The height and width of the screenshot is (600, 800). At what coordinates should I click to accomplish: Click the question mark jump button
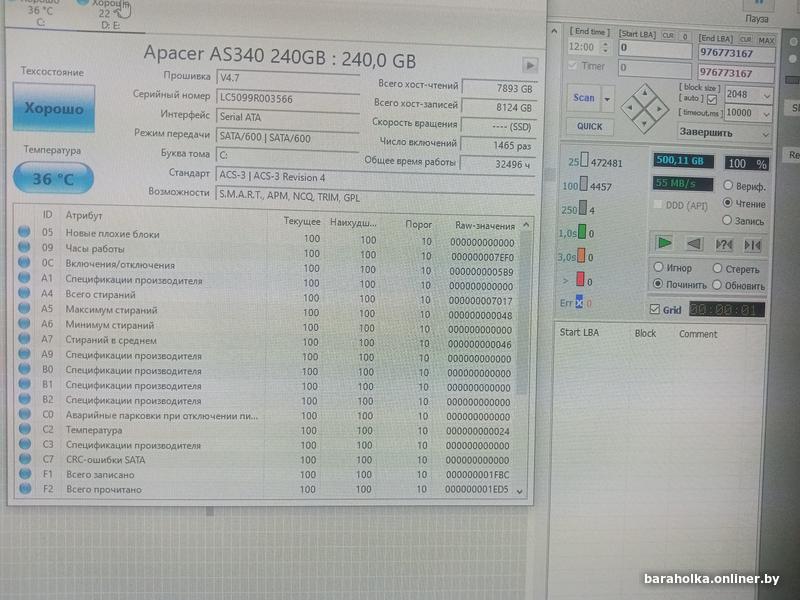[x=723, y=245]
